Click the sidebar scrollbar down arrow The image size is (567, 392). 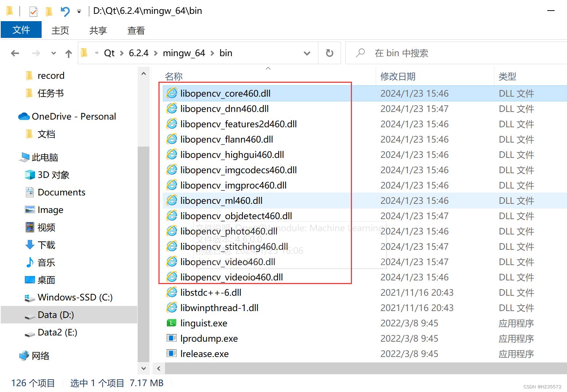click(x=143, y=368)
